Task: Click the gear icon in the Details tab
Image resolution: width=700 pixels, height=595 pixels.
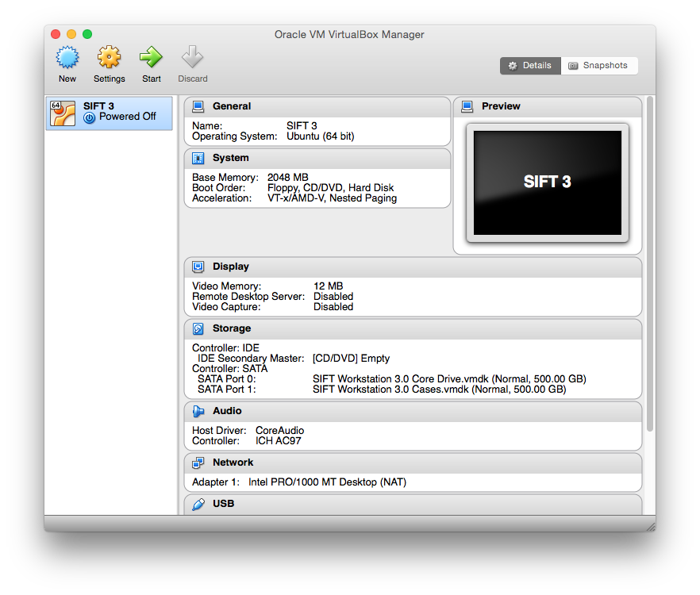Action: pos(513,66)
